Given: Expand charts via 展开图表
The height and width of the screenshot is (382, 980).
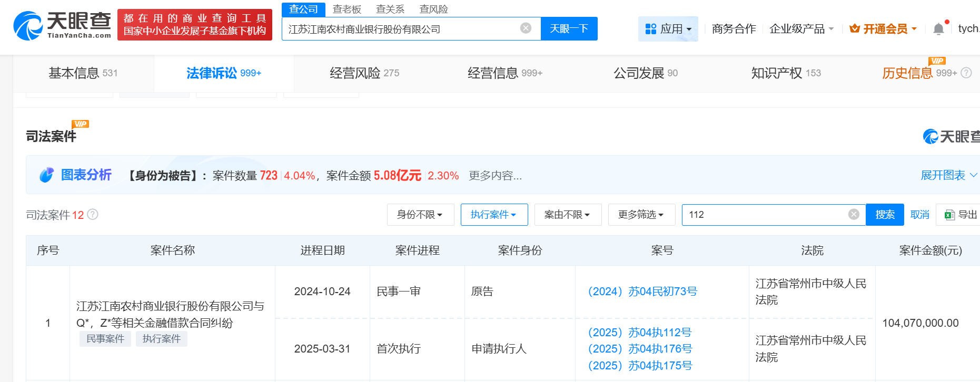Looking at the screenshot, I should [949, 175].
